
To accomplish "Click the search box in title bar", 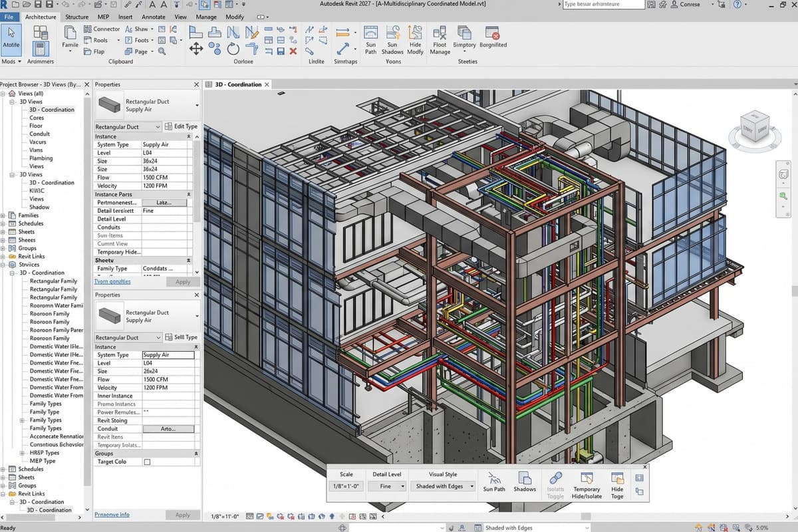I will pyautogui.click(x=603, y=5).
